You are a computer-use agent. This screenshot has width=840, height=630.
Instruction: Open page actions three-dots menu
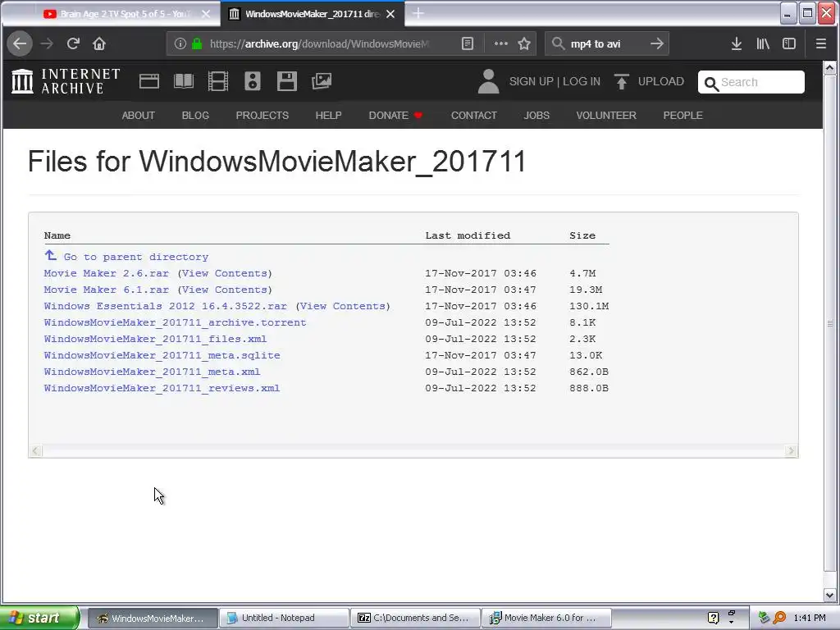click(501, 43)
